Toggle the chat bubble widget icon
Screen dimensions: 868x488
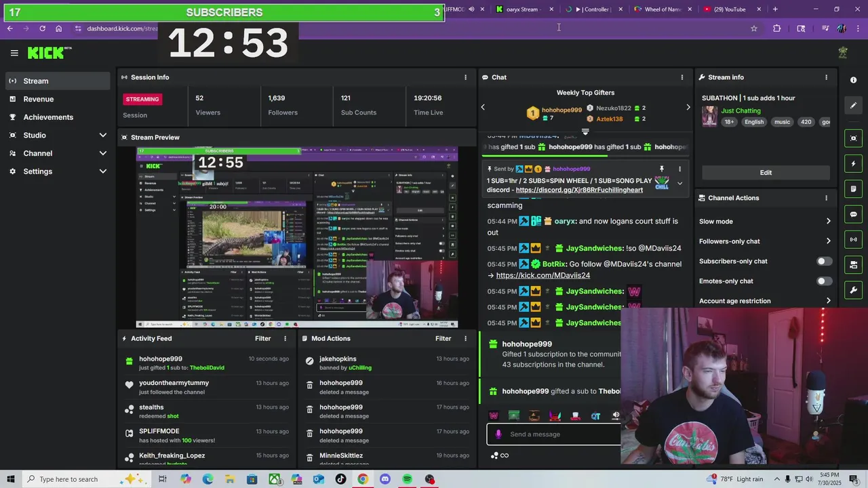[x=853, y=214]
